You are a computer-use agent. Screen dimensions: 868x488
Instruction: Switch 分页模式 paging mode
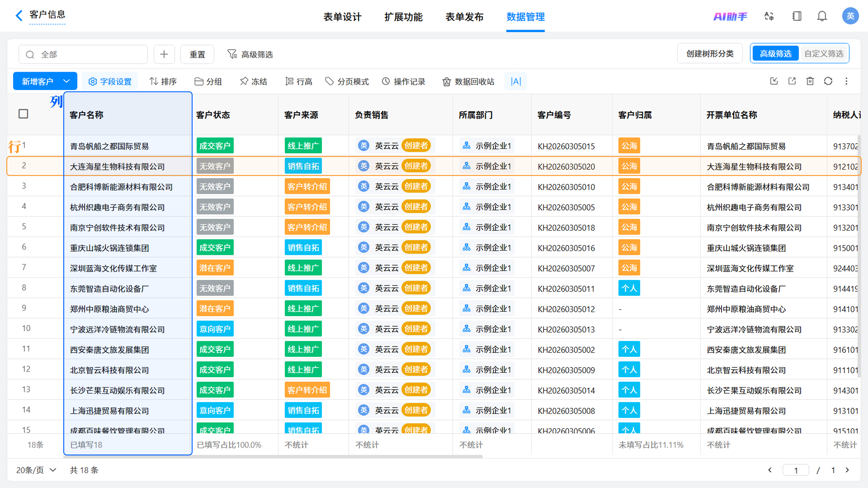tap(347, 81)
